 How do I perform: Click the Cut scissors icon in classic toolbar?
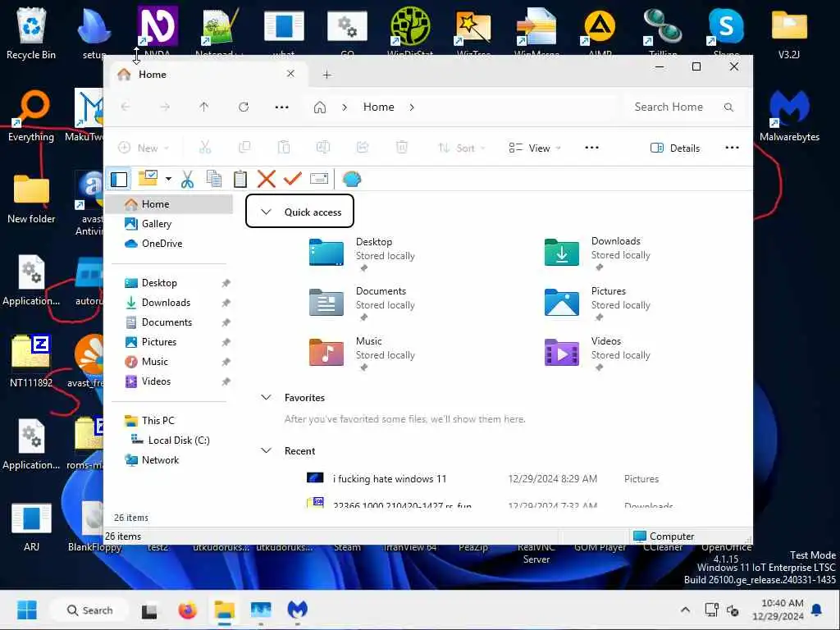pyautogui.click(x=187, y=179)
